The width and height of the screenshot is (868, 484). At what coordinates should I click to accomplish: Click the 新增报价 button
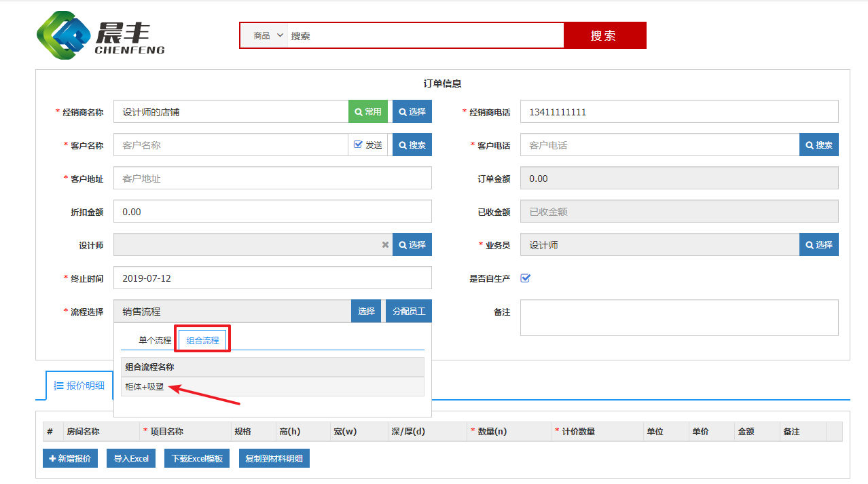pos(71,459)
